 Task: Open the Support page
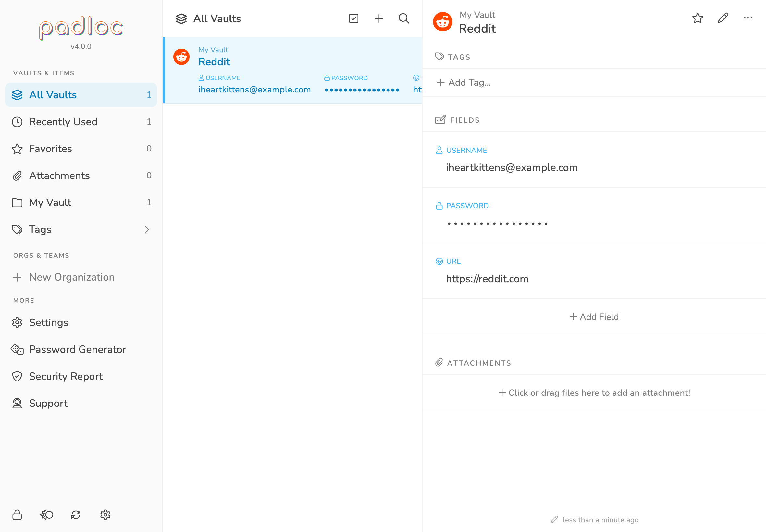[81, 403]
